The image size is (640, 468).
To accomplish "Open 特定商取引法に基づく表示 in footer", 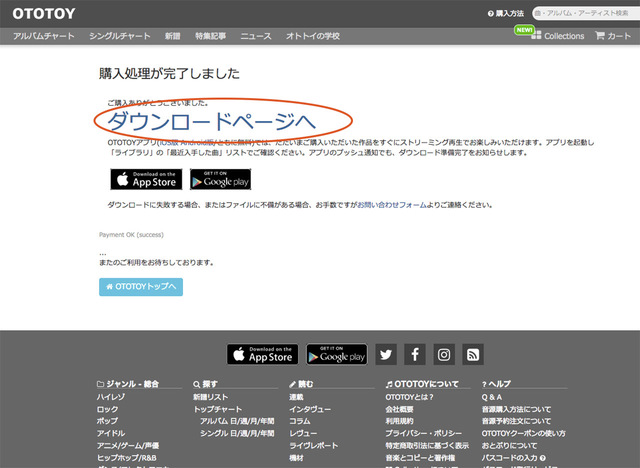I will [x=427, y=446].
